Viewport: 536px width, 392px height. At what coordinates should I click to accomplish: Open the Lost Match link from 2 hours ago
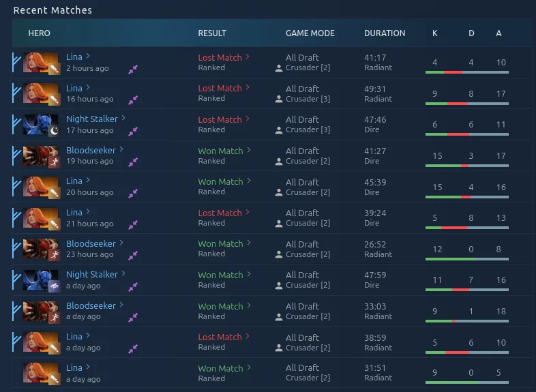pos(220,58)
